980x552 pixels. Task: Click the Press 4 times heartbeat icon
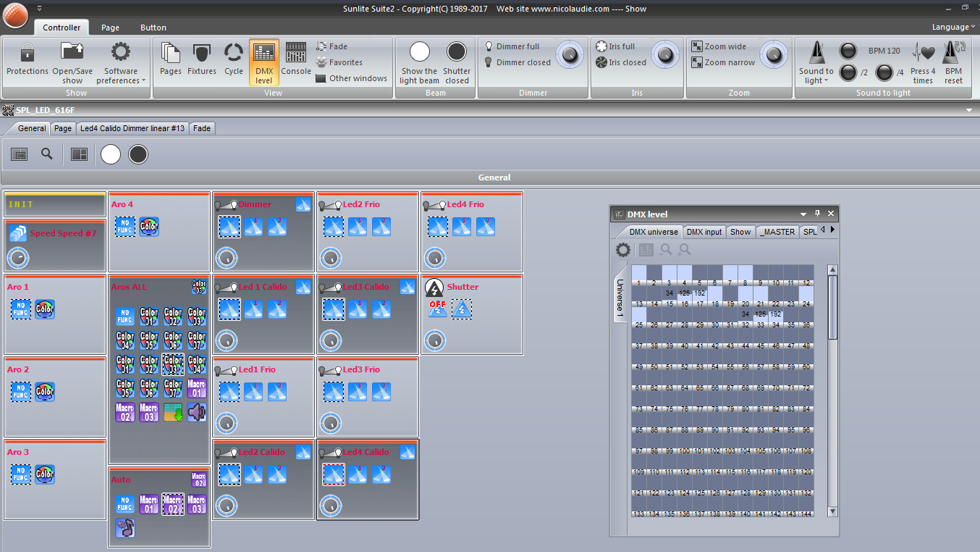pos(923,53)
